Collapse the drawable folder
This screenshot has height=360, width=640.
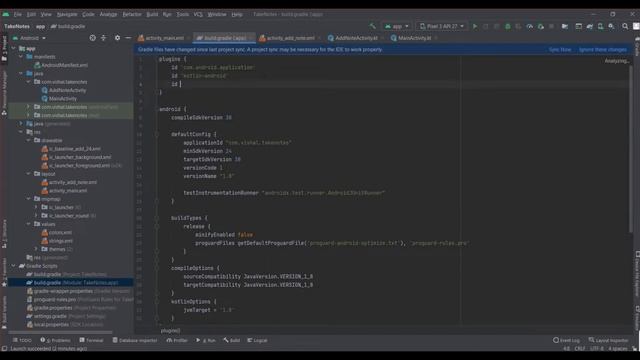pos(29,140)
